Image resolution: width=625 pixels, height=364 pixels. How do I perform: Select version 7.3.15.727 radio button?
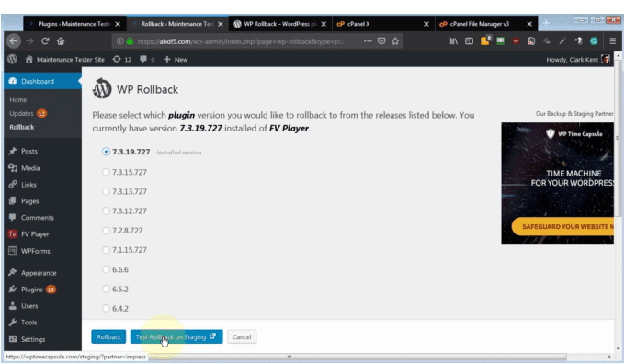106,172
